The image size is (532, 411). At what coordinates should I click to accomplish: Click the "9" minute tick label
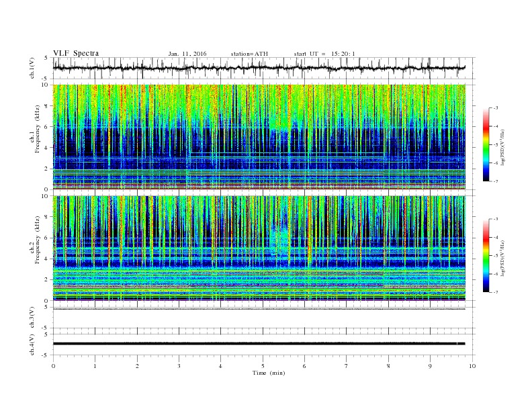(430, 366)
